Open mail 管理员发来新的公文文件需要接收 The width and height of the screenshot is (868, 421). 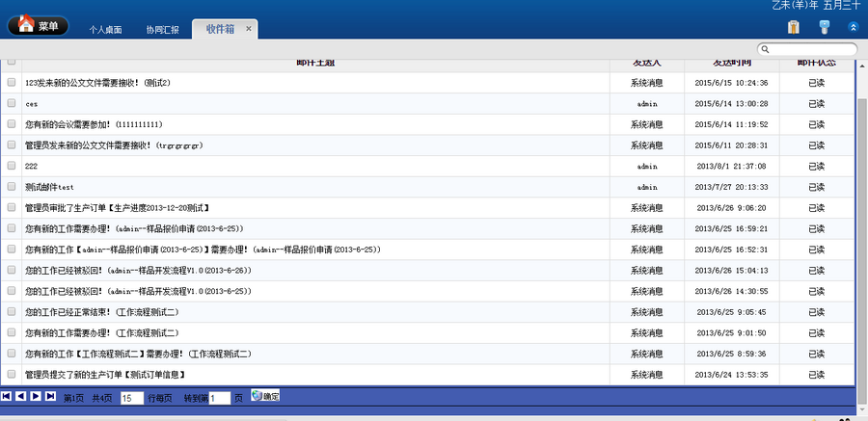(114, 145)
